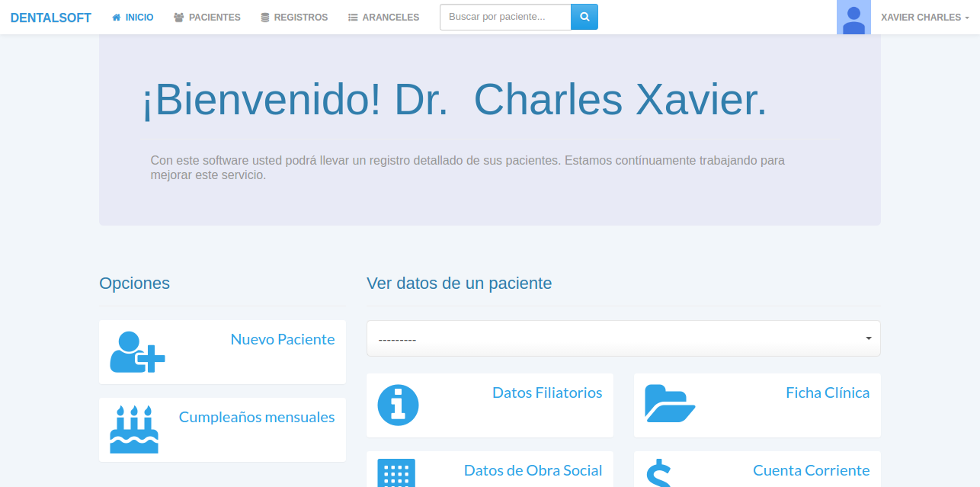Open the Cumpleaños mensuales link
The image size is (980, 487).
pos(256,417)
